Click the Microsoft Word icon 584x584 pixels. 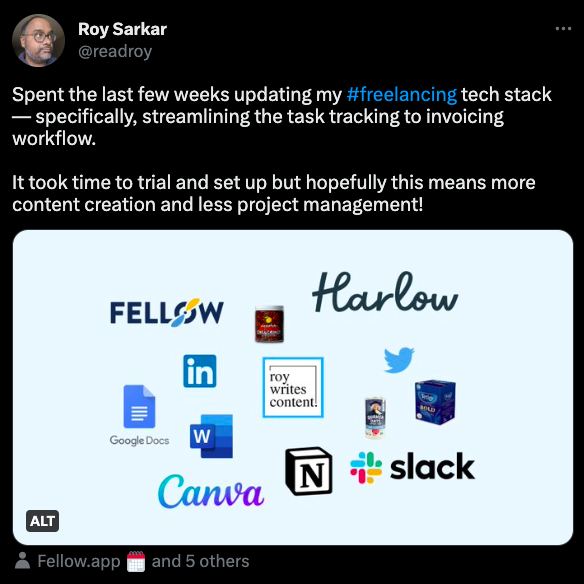211,436
